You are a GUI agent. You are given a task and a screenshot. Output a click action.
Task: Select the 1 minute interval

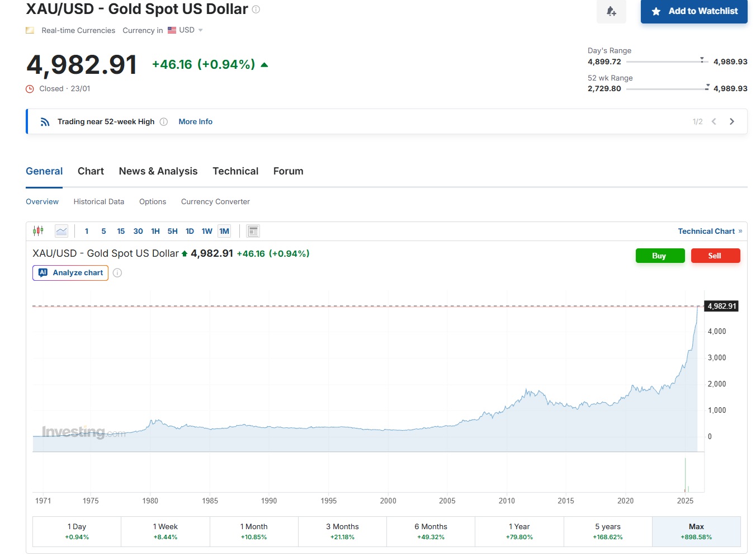click(87, 231)
